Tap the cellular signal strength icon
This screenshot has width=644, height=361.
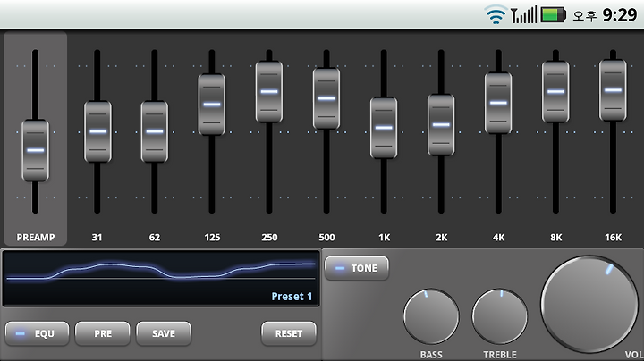523,15
